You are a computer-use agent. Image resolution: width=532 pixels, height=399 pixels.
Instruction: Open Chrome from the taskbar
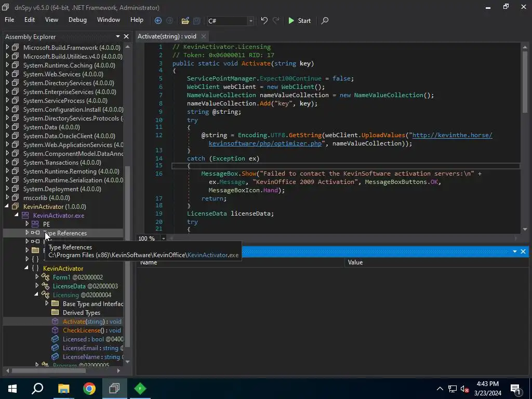pos(89,389)
